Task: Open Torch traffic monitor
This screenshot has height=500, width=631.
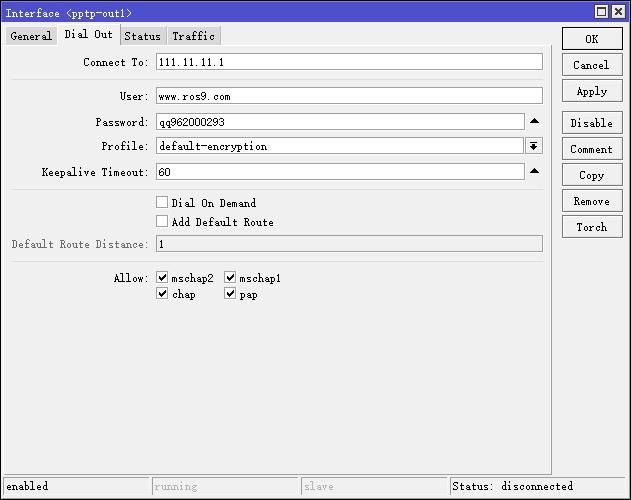Action: [x=591, y=227]
